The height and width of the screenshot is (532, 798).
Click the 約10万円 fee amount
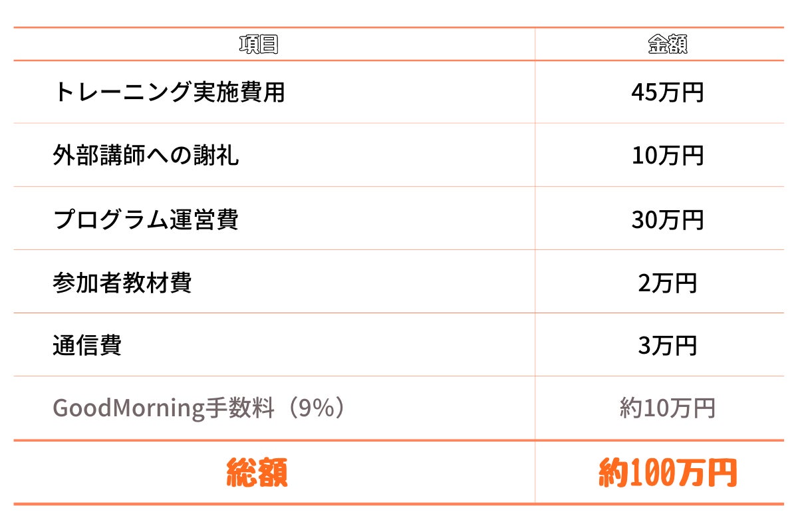[x=667, y=408]
